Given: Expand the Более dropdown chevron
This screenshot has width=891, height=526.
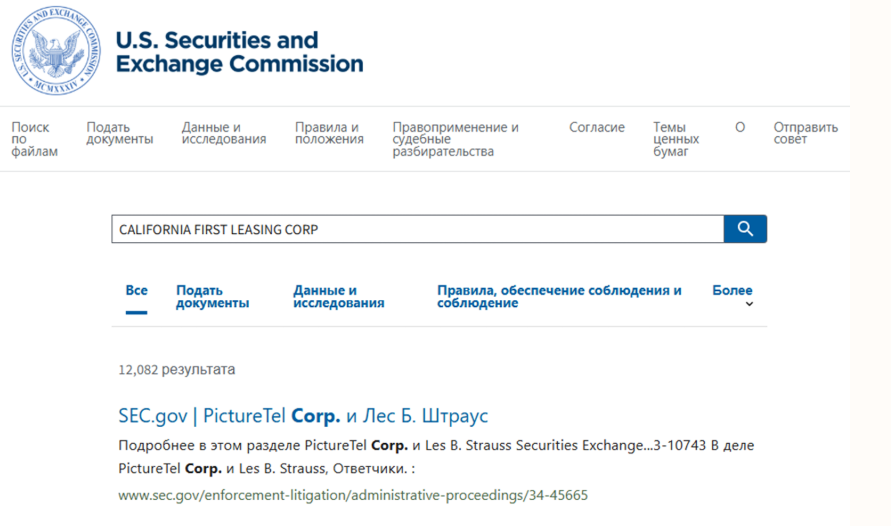Looking at the screenshot, I should pos(749,304).
